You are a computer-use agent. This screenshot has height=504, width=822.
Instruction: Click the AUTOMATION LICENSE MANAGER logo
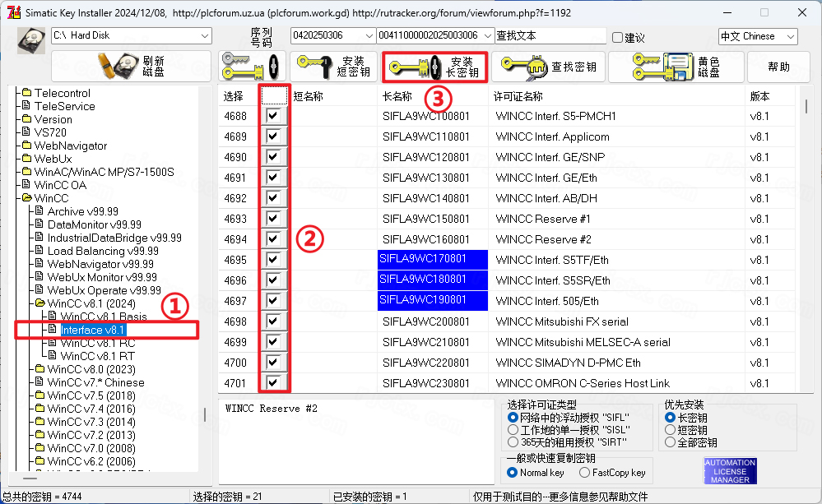[729, 471]
